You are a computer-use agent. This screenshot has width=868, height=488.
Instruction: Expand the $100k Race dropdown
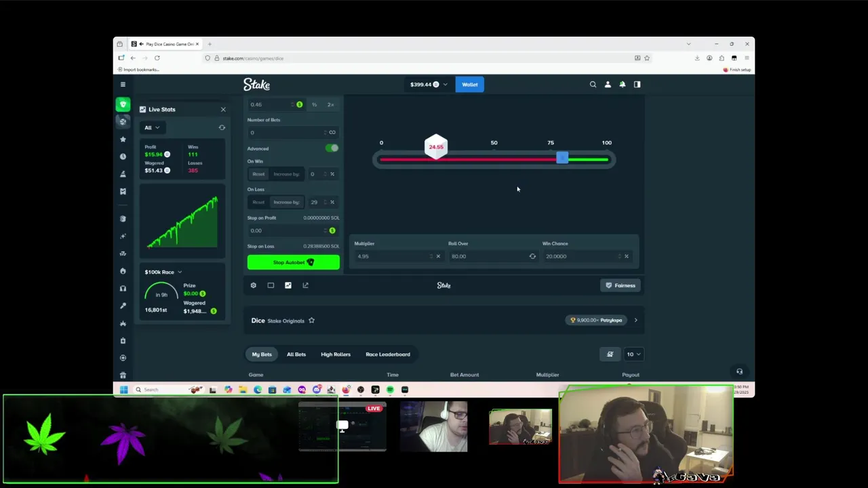(x=163, y=272)
